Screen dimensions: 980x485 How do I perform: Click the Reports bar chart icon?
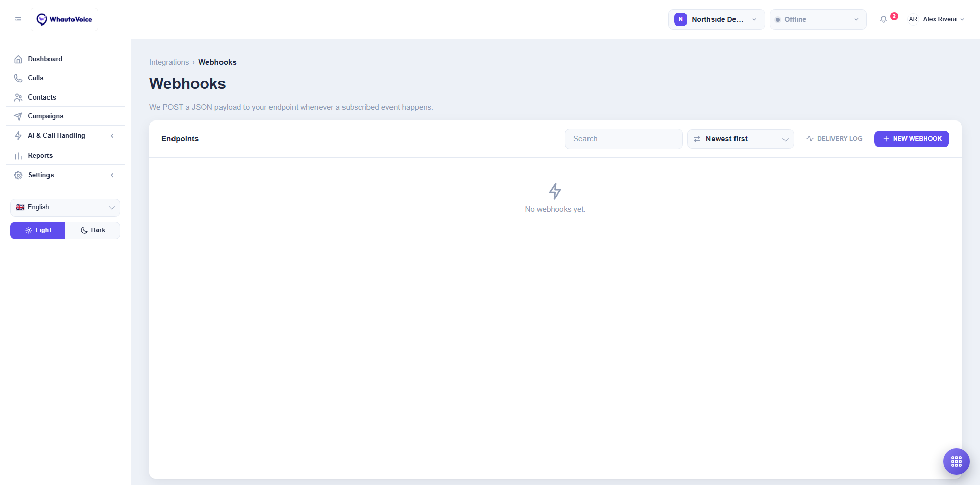coord(18,156)
